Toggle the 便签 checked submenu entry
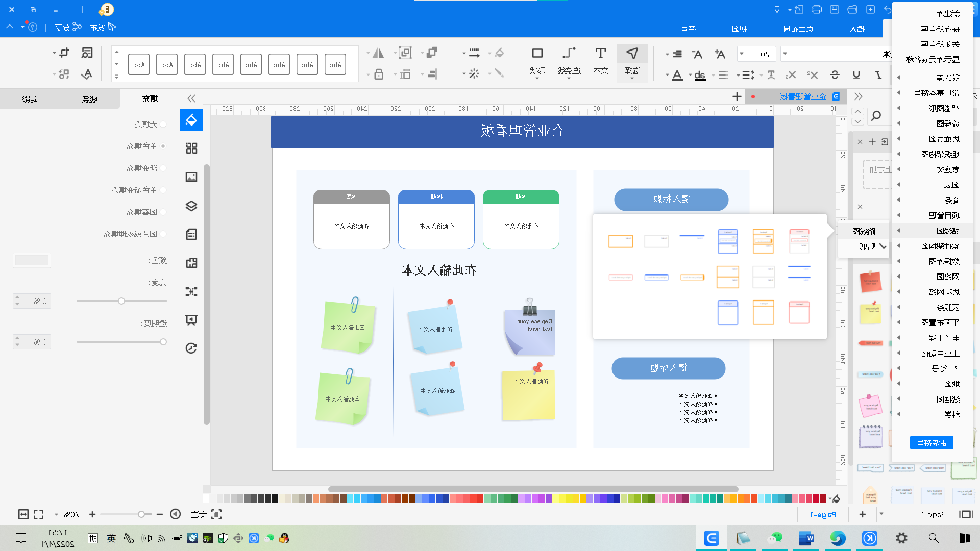This screenshot has width=980, height=551. pos(864,246)
